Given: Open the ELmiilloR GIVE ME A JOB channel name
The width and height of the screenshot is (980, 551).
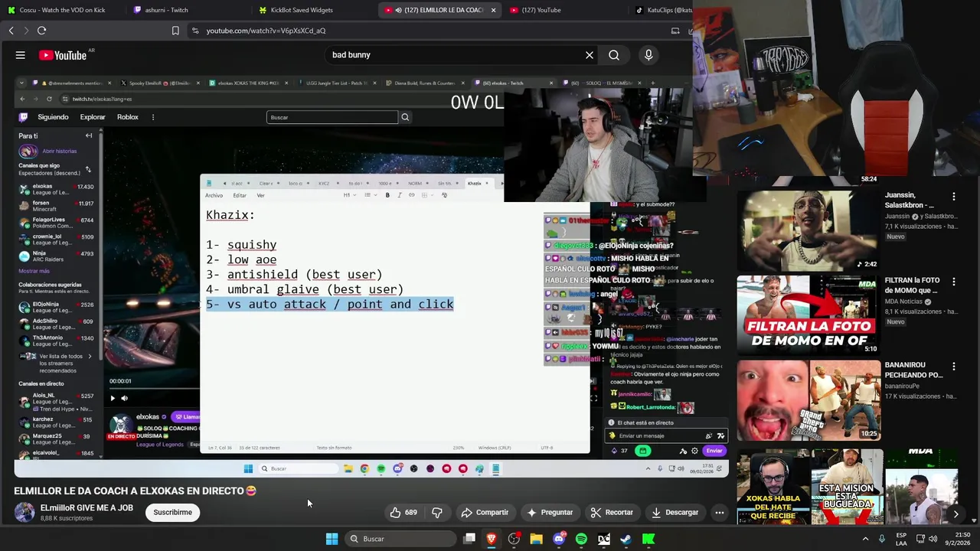Looking at the screenshot, I should coord(87,508).
